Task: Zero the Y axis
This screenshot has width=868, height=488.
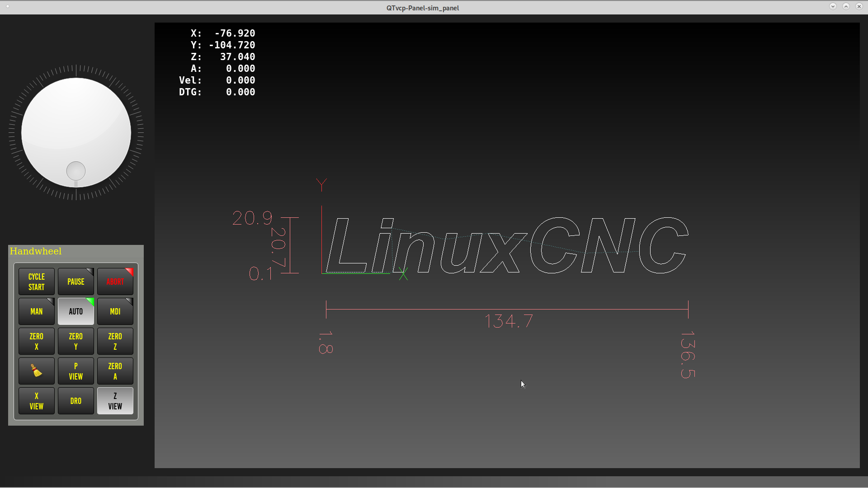Action: [x=76, y=341]
